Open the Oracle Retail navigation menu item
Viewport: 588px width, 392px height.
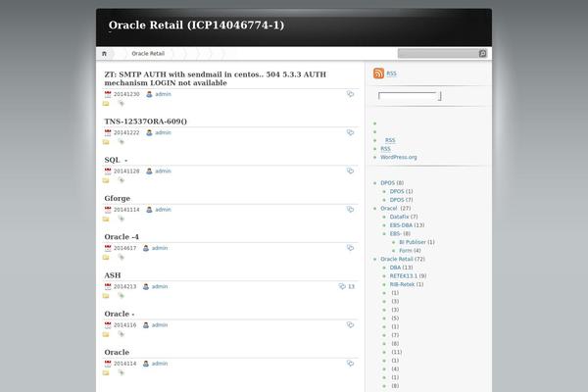148,54
